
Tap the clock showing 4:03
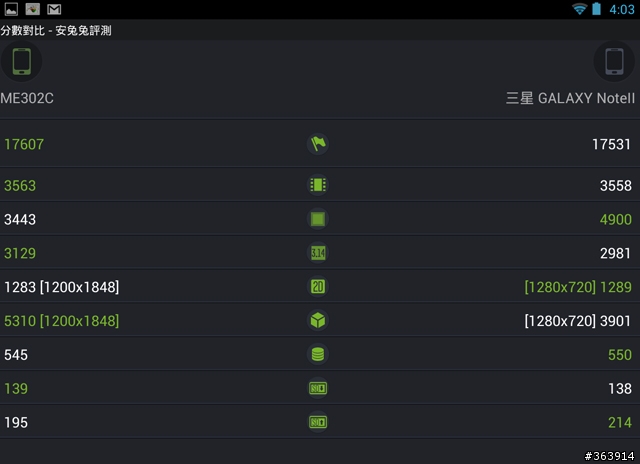click(622, 9)
